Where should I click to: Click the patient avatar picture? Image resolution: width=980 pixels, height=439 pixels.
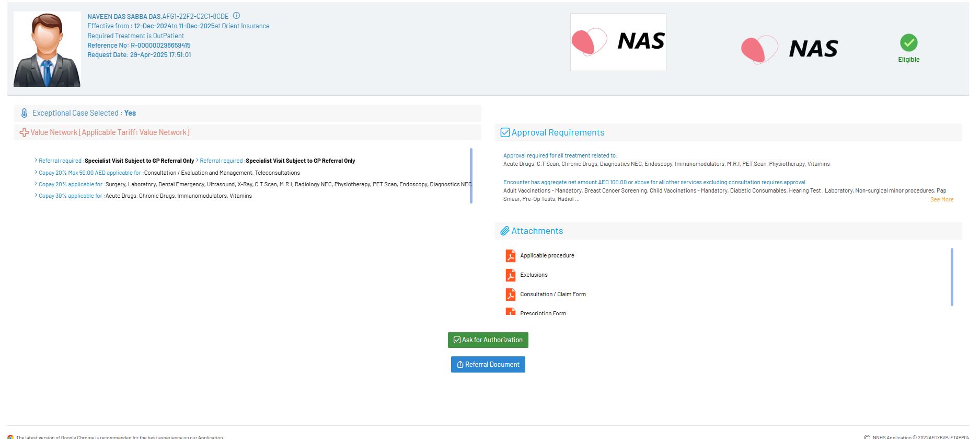[x=47, y=49]
